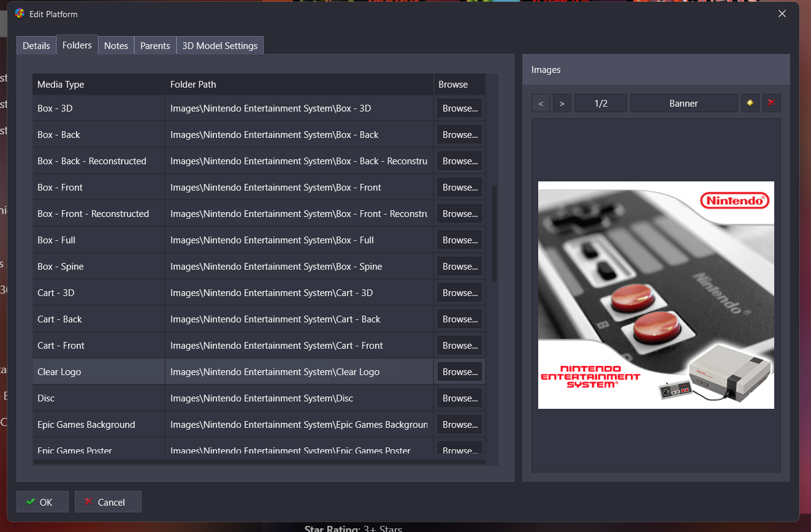Select the Box - 3D media type row
Viewport: 811px width, 532px height.
pyautogui.click(x=99, y=108)
